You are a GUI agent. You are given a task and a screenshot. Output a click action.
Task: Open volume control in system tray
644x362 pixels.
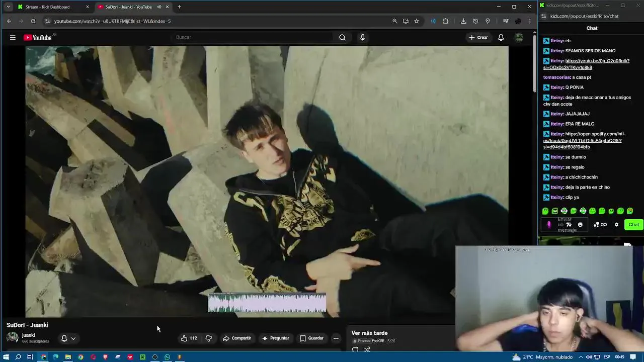(589, 357)
